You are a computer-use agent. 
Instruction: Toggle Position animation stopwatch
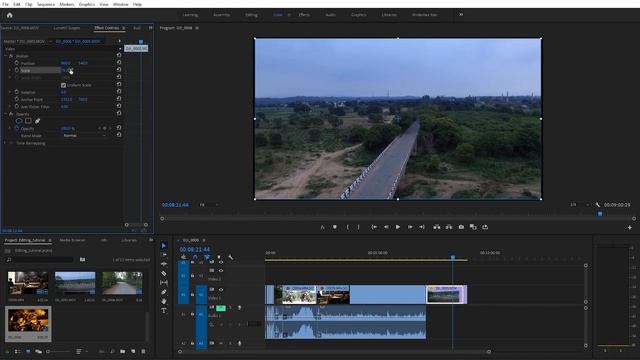pyautogui.click(x=17, y=63)
